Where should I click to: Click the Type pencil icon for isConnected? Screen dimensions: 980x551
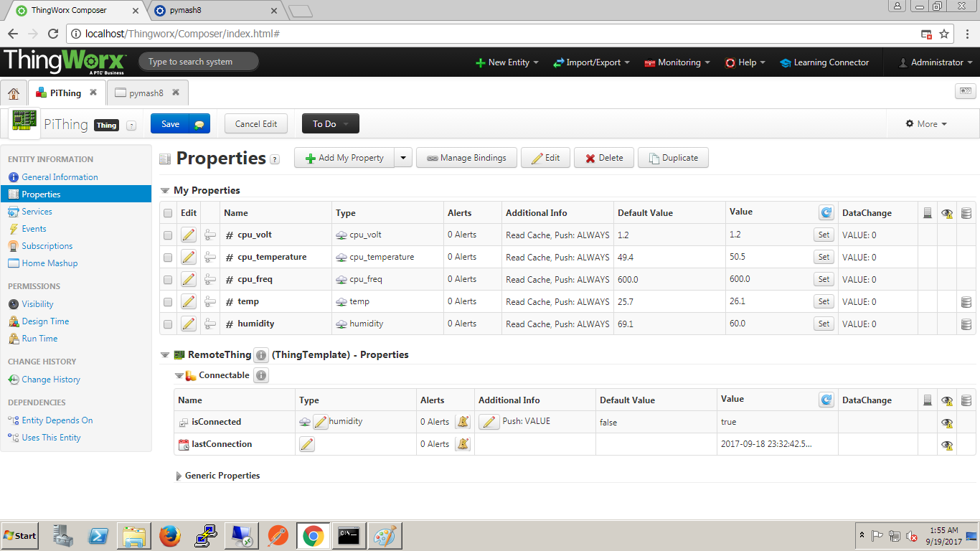pyautogui.click(x=321, y=422)
